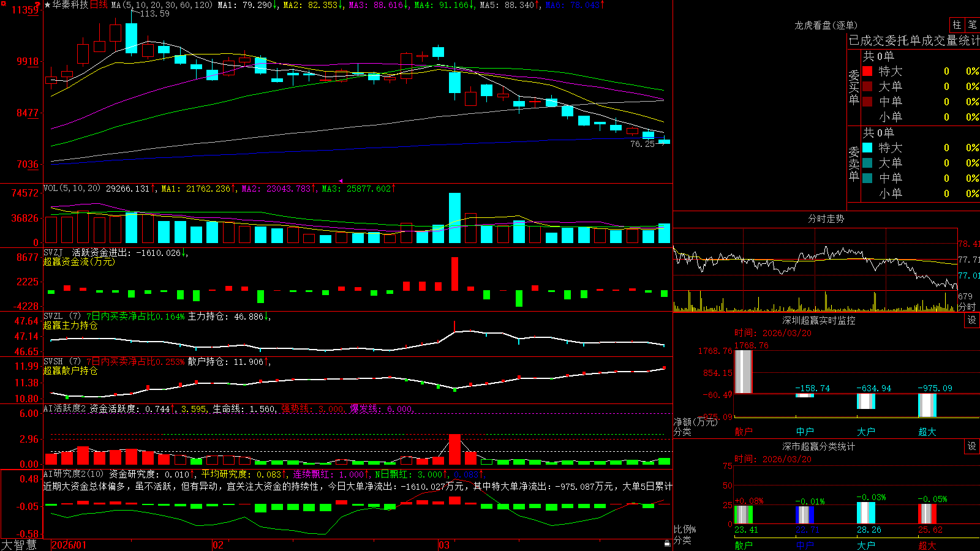980x551 pixels.
Task: Click the lock icon at chart's bottom-right
Action: tap(668, 543)
